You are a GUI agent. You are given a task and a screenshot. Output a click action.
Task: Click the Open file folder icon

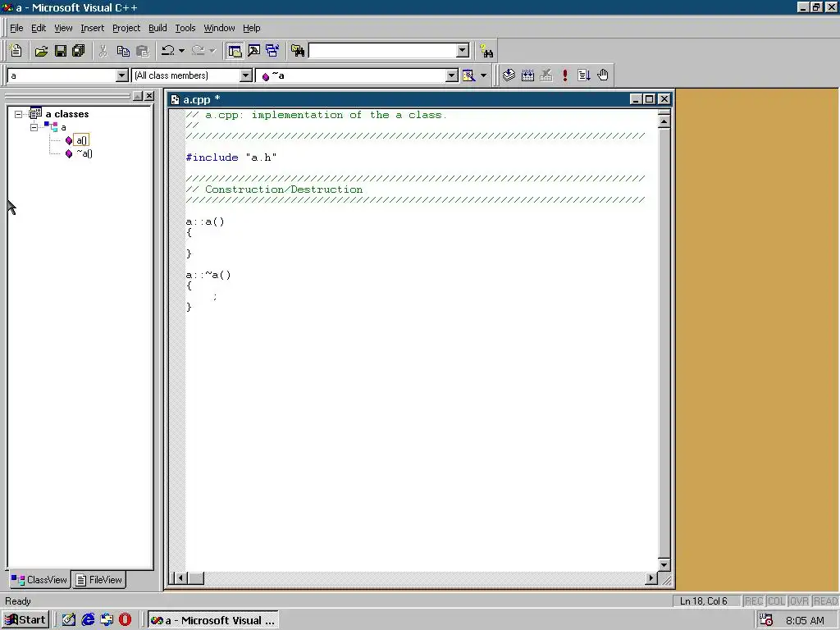click(41, 51)
